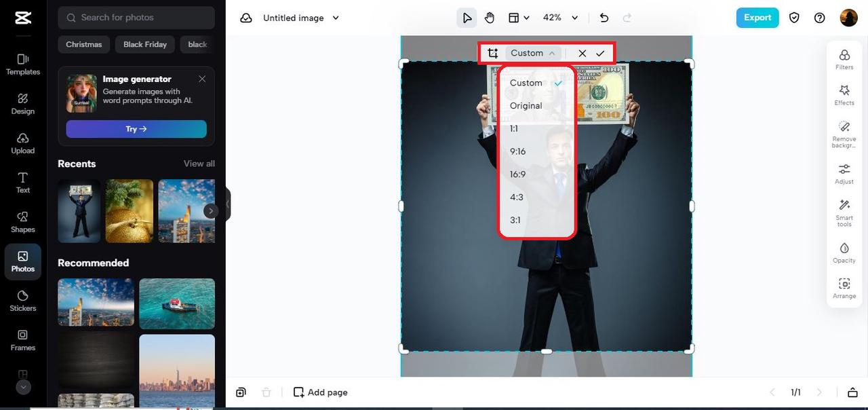Open the 42% zoom level dropdown
This screenshot has height=410, width=868.
[561, 18]
